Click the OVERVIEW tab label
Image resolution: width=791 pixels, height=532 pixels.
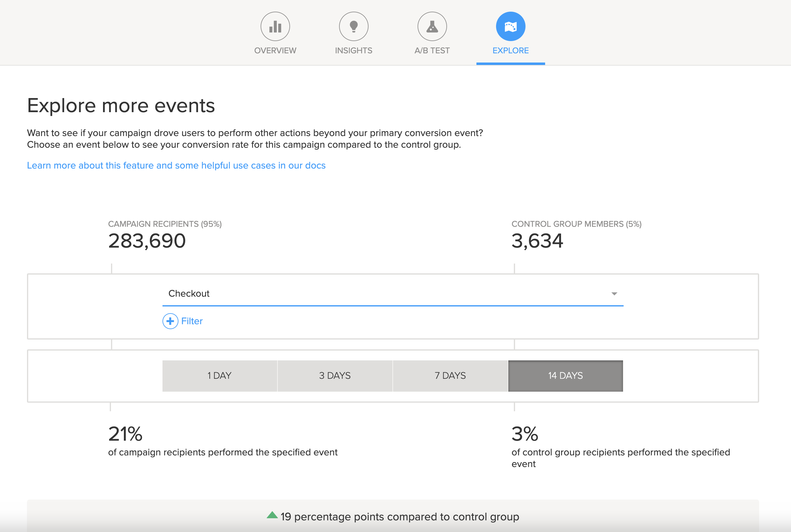[275, 51]
